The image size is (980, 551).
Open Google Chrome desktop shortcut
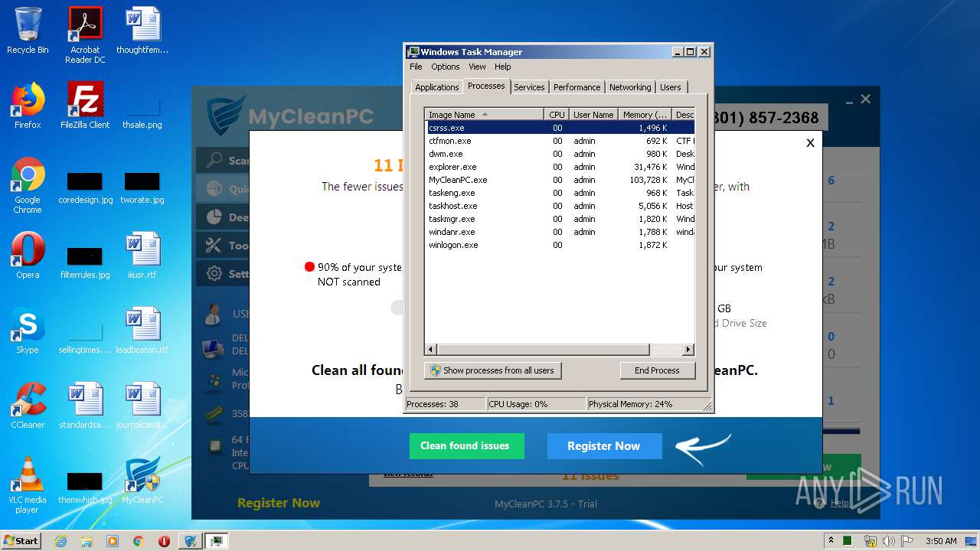pyautogui.click(x=28, y=185)
